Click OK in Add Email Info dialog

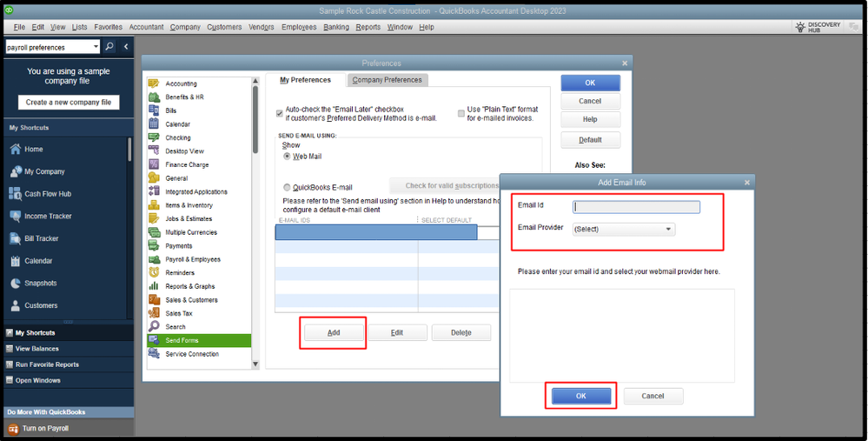pos(580,396)
